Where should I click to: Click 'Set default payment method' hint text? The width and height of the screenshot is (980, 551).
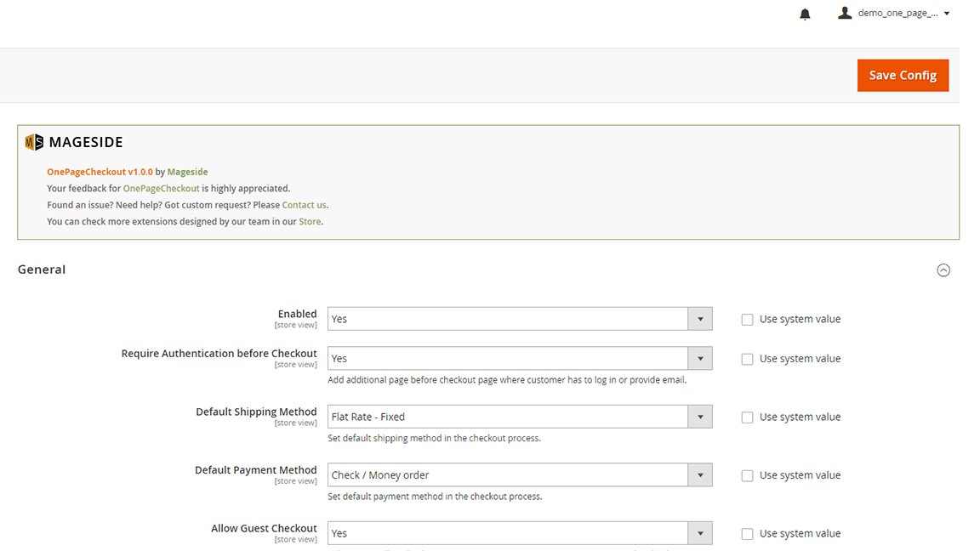tap(435, 496)
